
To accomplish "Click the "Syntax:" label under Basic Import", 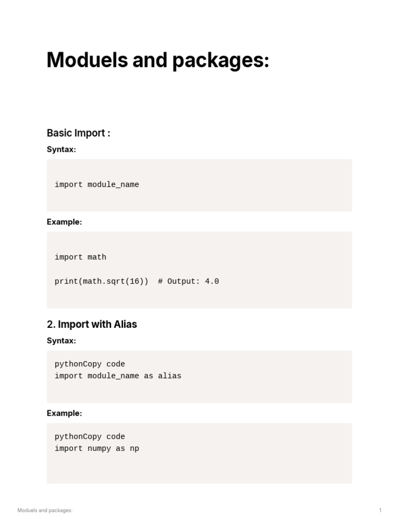I will (x=61, y=149).
